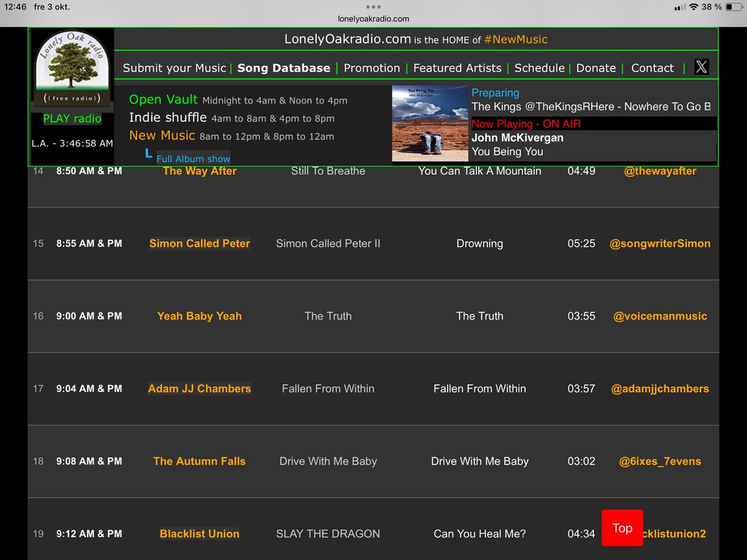Click album SLAY THE DRAGON
This screenshot has width=747, height=560.
click(328, 534)
